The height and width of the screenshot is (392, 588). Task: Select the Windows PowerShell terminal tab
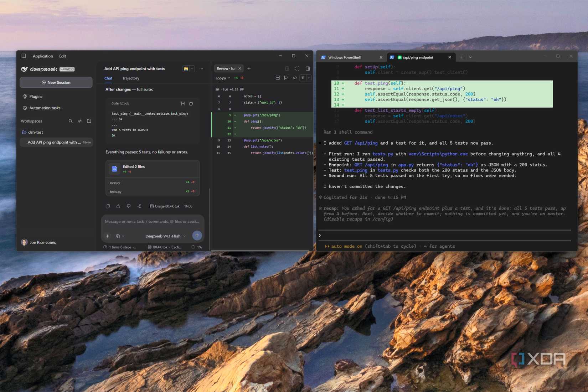point(351,57)
